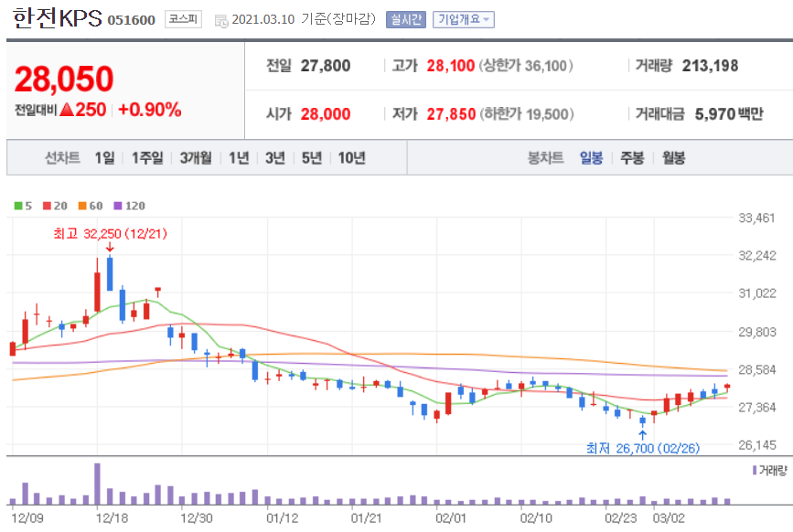Select the 1일 line chart tab
This screenshot has width=793, height=532.
[x=104, y=158]
